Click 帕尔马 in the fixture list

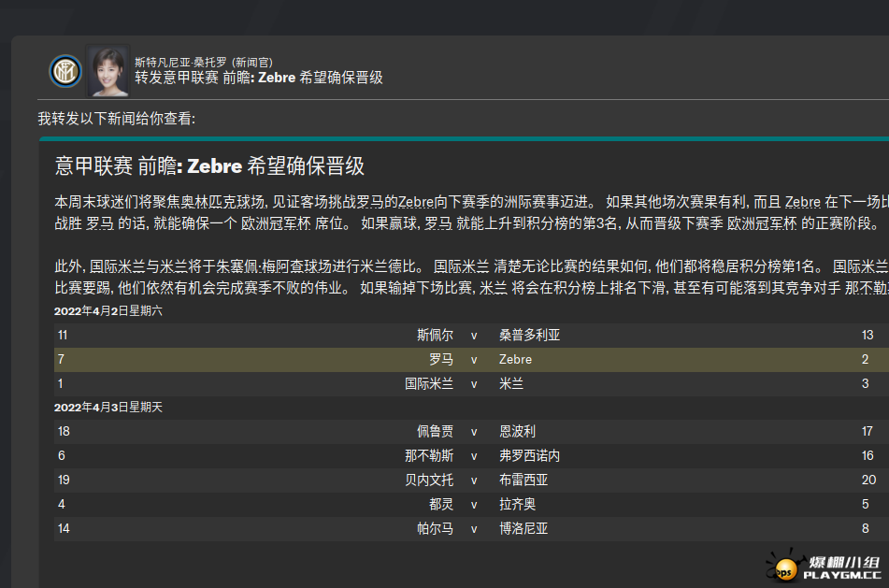435,529
